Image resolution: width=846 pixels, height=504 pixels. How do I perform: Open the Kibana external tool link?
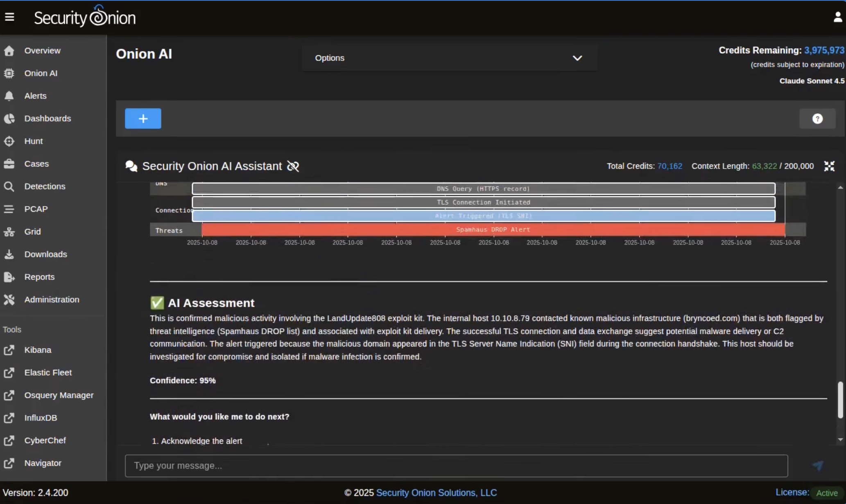38,350
